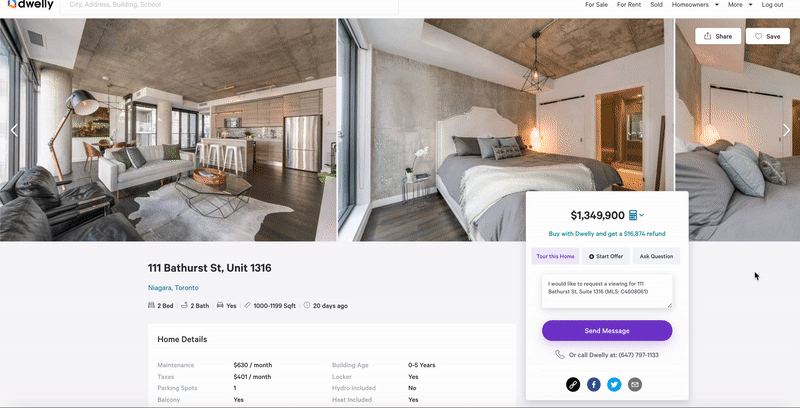
Task: Switch to Tour this Home tab
Action: point(555,257)
